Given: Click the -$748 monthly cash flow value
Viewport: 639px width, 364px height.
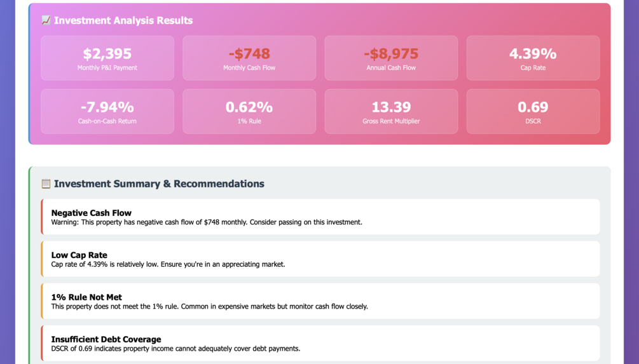Looking at the screenshot, I should tap(249, 54).
